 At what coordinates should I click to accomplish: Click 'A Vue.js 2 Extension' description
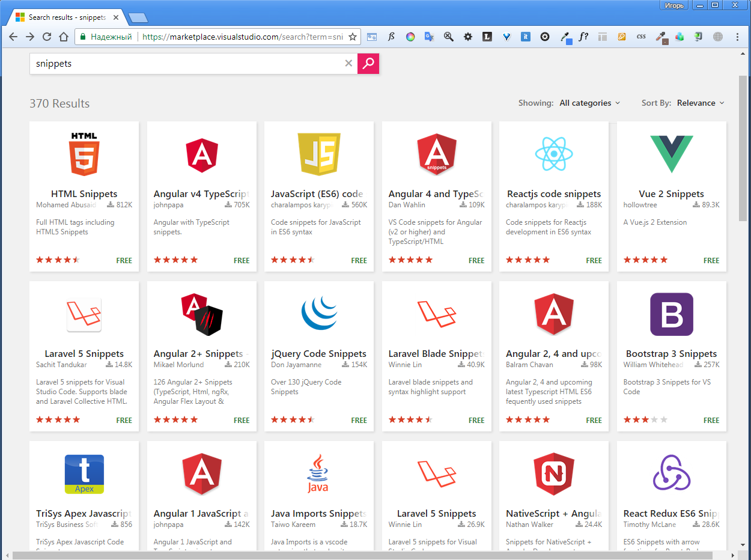click(x=655, y=222)
